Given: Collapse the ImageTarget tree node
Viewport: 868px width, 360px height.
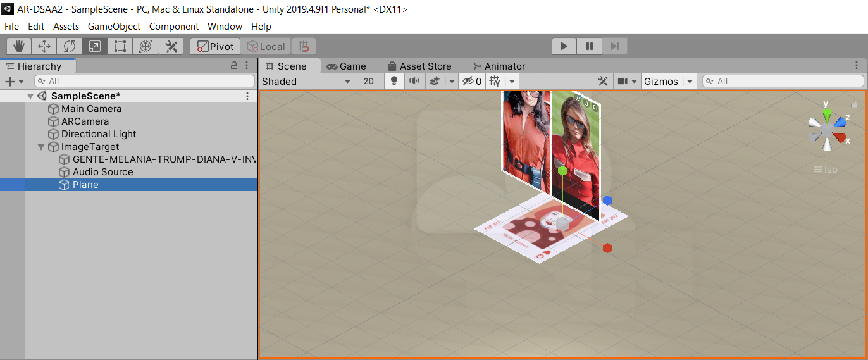Looking at the screenshot, I should (x=42, y=147).
